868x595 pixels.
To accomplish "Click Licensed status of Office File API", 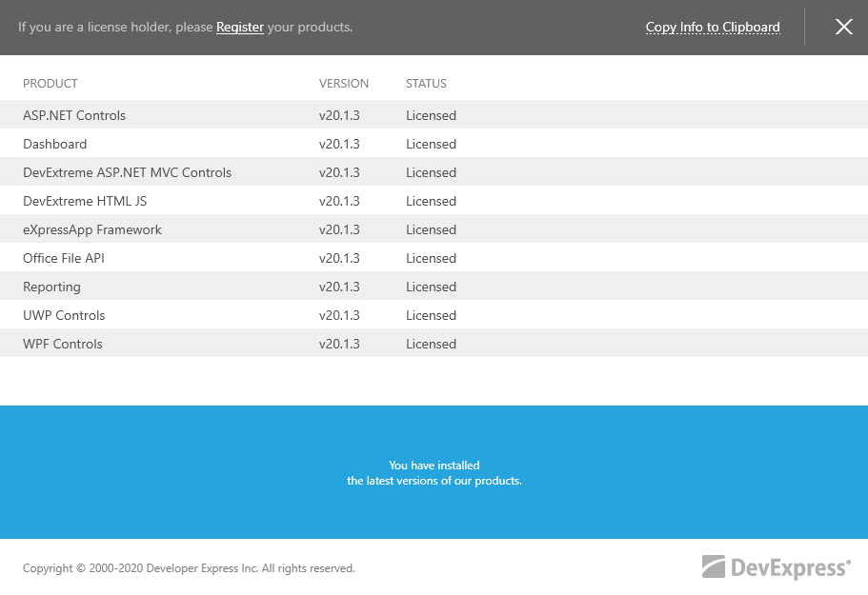I will (x=431, y=258).
